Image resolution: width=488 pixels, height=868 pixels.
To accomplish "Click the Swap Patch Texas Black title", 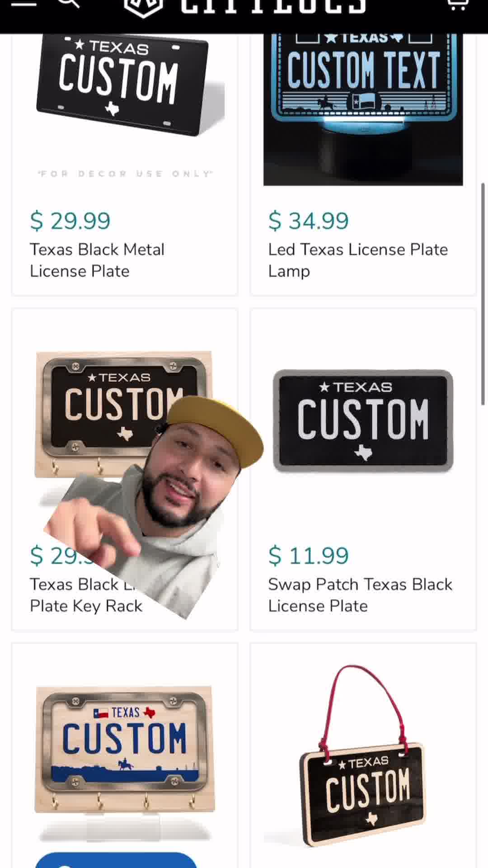I will tap(360, 595).
